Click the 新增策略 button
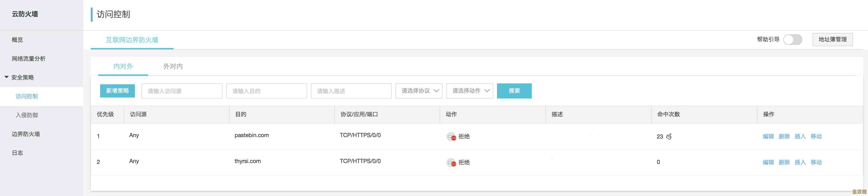The width and height of the screenshot is (868, 196). tap(118, 91)
